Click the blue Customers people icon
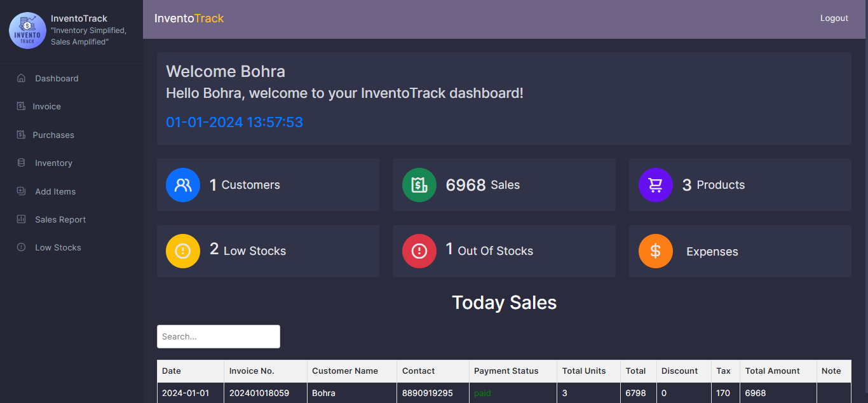 click(x=183, y=185)
